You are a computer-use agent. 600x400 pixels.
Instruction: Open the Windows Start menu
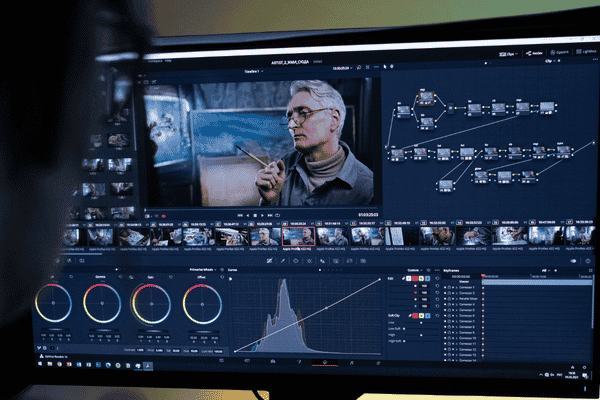pos(40,364)
